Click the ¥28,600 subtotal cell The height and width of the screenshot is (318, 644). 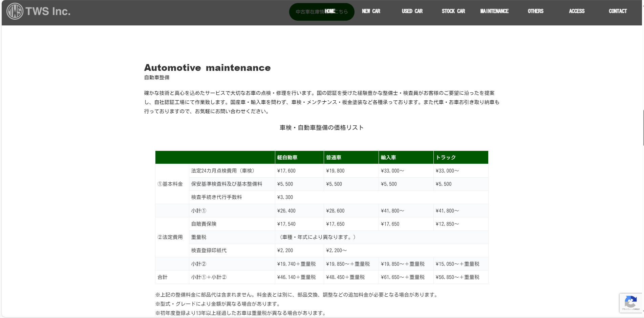[x=351, y=211]
